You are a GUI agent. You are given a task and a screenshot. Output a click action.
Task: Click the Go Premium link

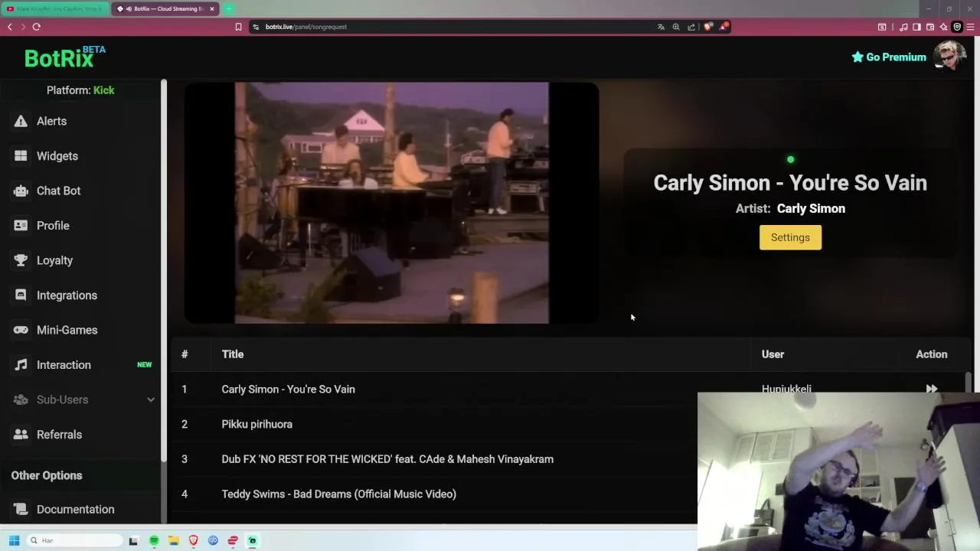[x=889, y=57]
